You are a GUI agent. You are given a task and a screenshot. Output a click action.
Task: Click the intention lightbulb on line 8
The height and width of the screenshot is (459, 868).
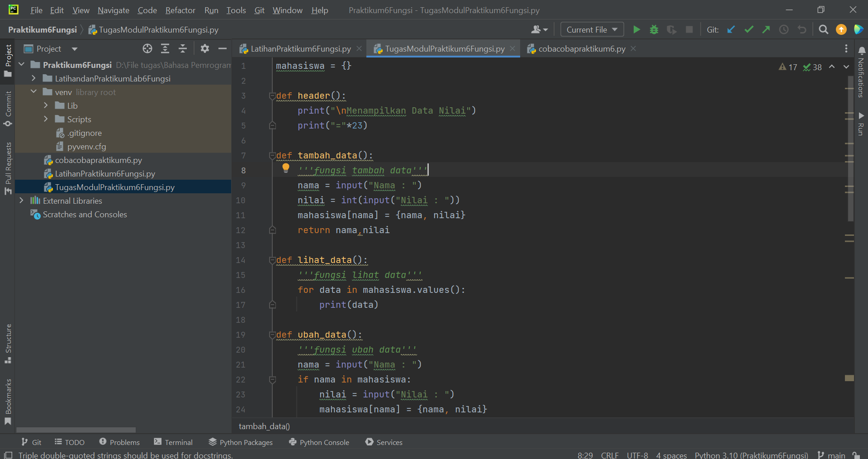286,168
